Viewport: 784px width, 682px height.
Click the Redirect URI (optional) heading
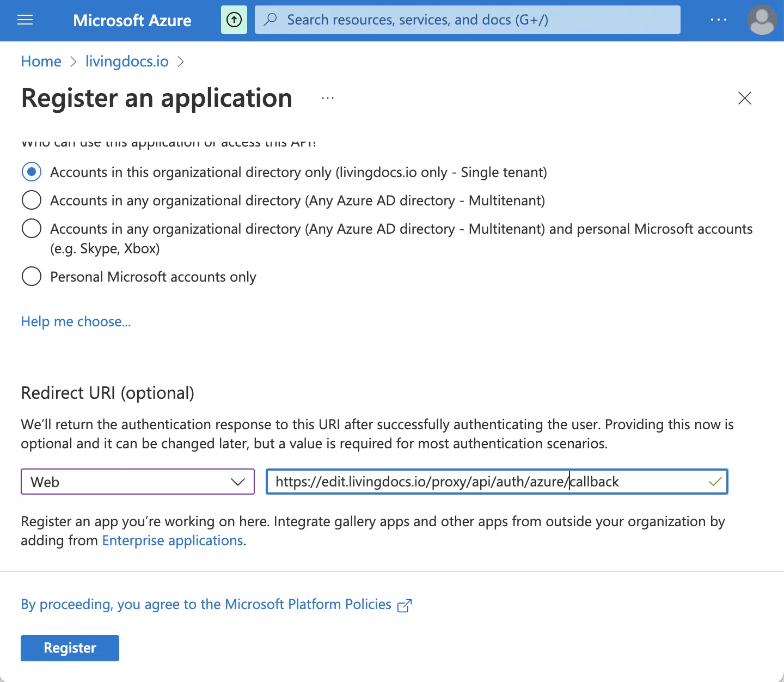click(107, 393)
